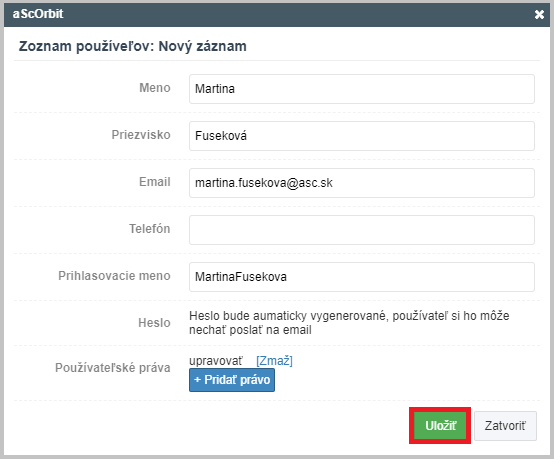
Task: Close the aScOrbit dialog with the X icon
Action: tap(539, 14)
